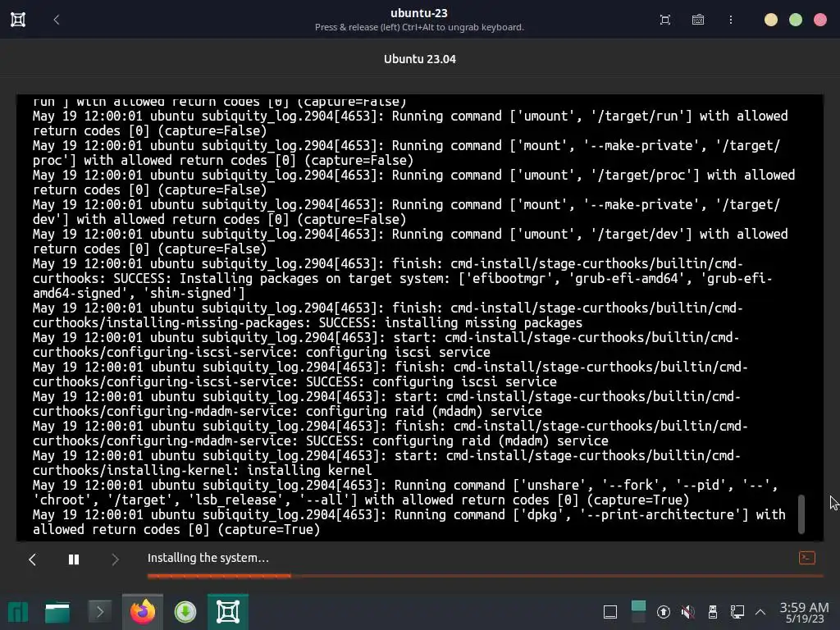Image resolution: width=840 pixels, height=630 pixels.
Task: Click the 'Ubuntu 23.04' installer title
Action: [419, 59]
